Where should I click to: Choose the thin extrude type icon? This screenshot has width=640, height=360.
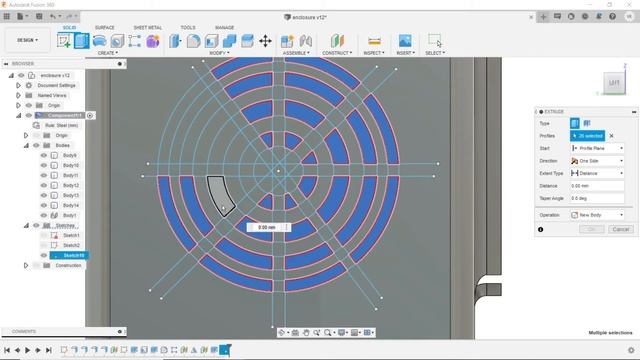click(x=587, y=123)
